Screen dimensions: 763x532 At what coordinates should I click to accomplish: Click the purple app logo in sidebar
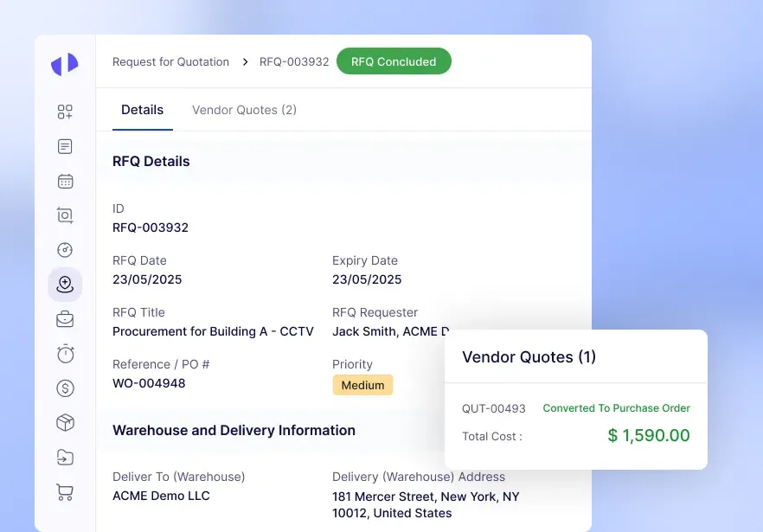pyautogui.click(x=65, y=64)
